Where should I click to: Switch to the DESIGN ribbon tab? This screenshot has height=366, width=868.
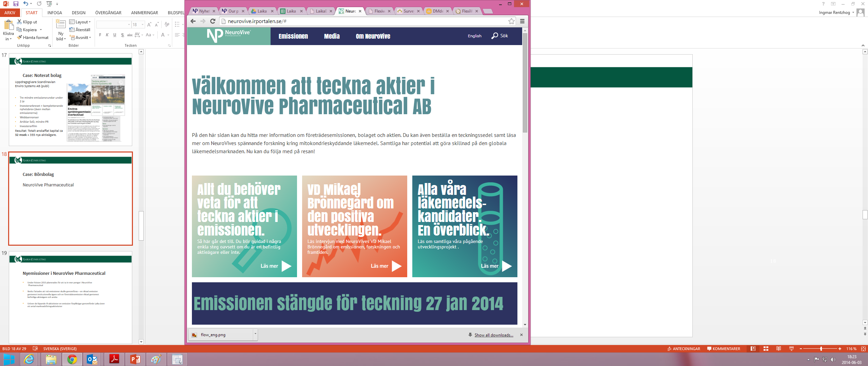click(x=79, y=13)
